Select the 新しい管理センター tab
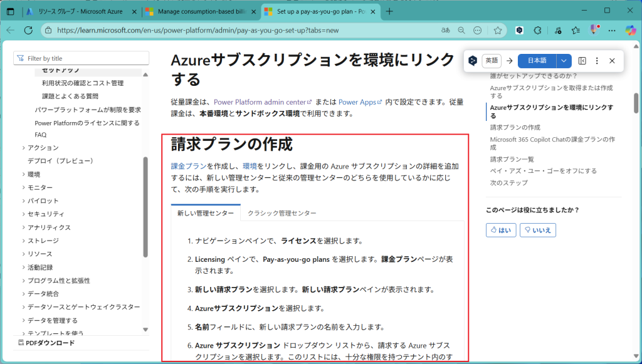642x364 pixels. click(x=206, y=213)
